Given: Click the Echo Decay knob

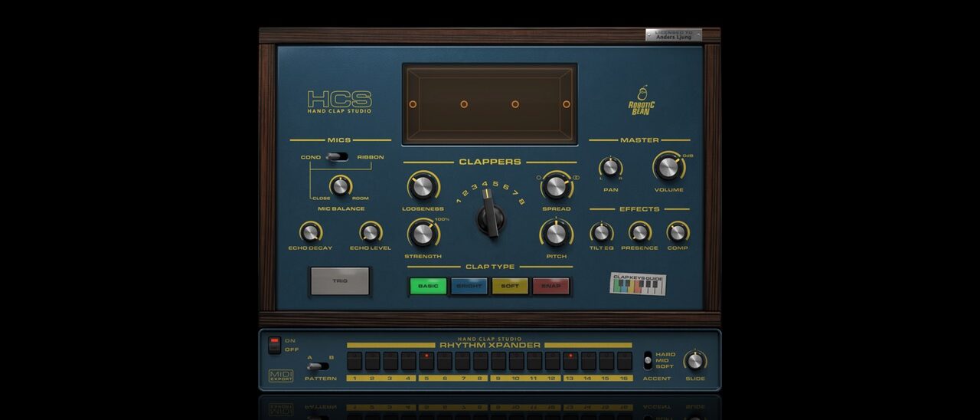Looking at the screenshot, I should 310,231.
